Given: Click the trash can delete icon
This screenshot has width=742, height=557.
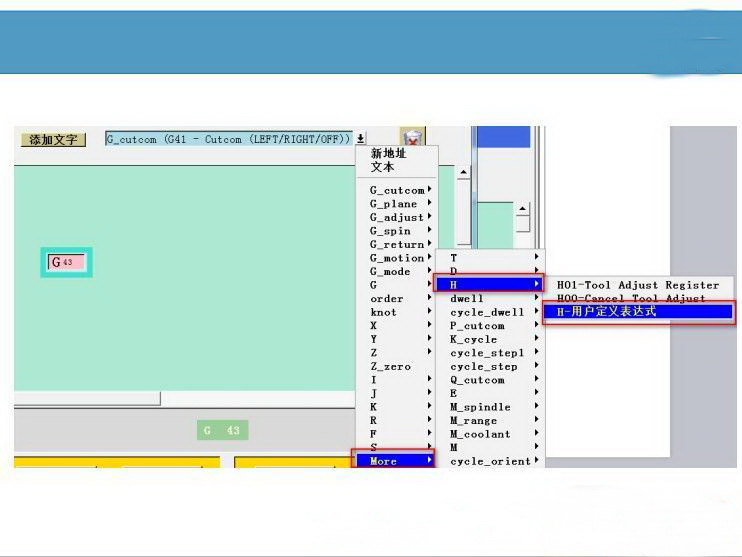Looking at the screenshot, I should (x=412, y=138).
